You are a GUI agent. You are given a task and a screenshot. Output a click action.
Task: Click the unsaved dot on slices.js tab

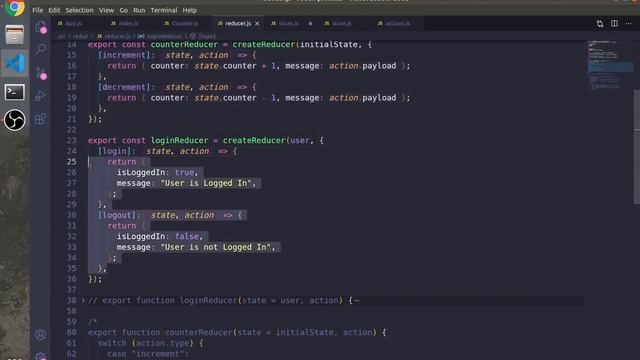310,24
